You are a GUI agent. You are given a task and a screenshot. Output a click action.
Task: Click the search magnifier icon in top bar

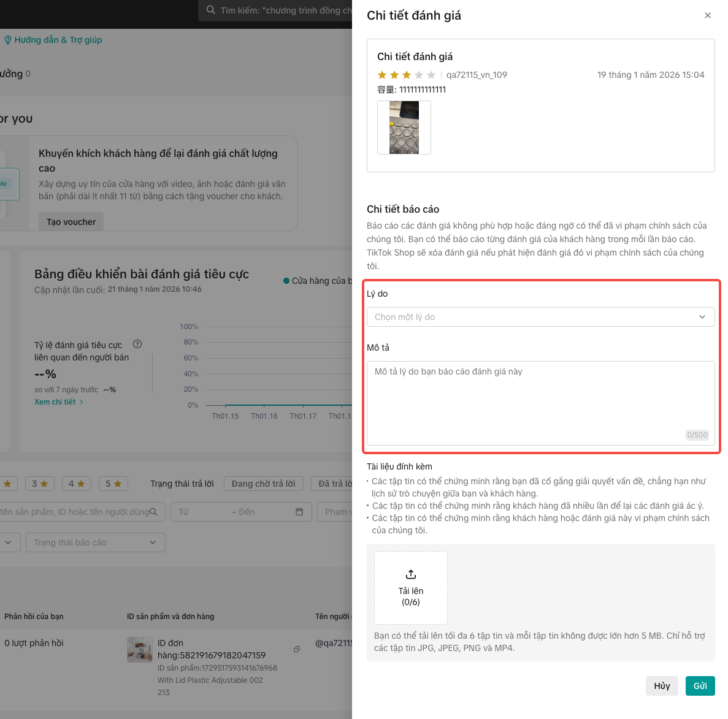(211, 10)
